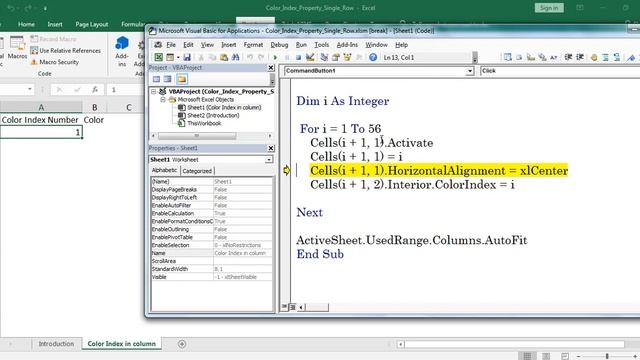Open the Object Browser icon
640x360 pixels.
[x=347, y=58]
